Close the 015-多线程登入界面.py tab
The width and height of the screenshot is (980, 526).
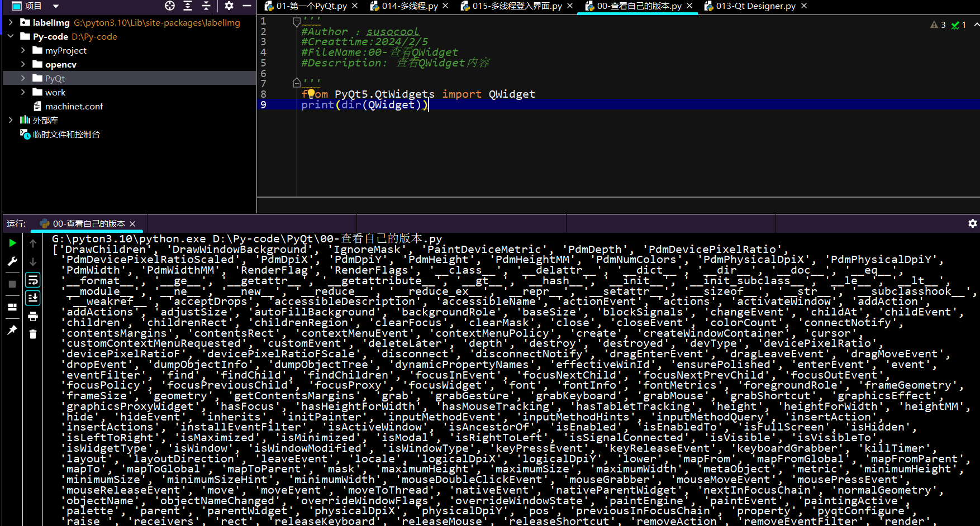[570, 6]
